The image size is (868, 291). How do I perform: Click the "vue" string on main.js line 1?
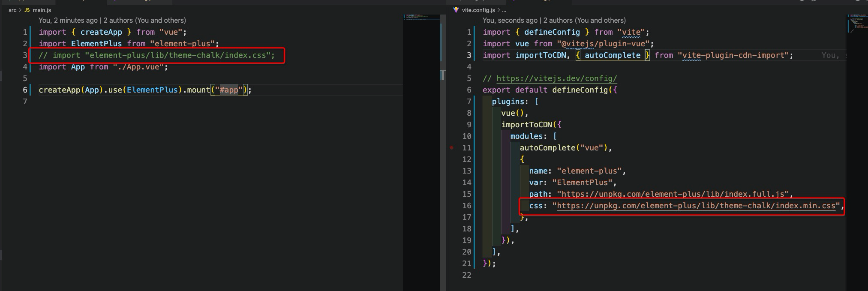[171, 32]
